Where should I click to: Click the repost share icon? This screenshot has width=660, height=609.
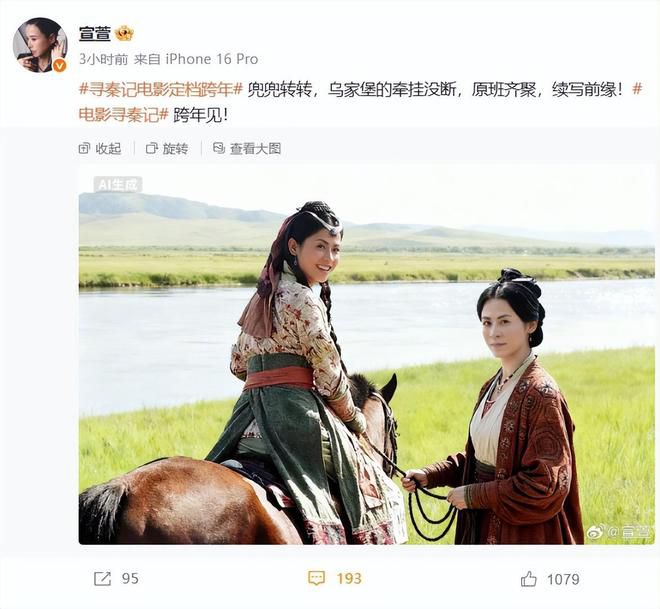(x=103, y=579)
